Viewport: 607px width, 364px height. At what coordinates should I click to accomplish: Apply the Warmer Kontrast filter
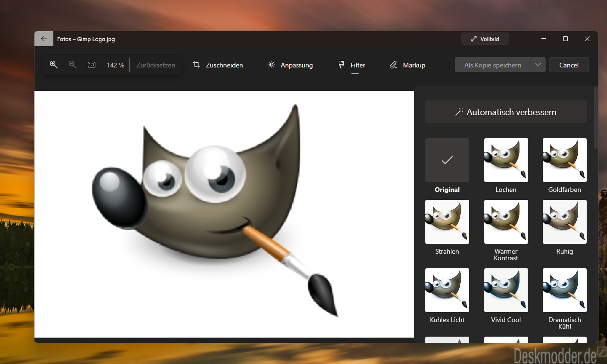(506, 222)
